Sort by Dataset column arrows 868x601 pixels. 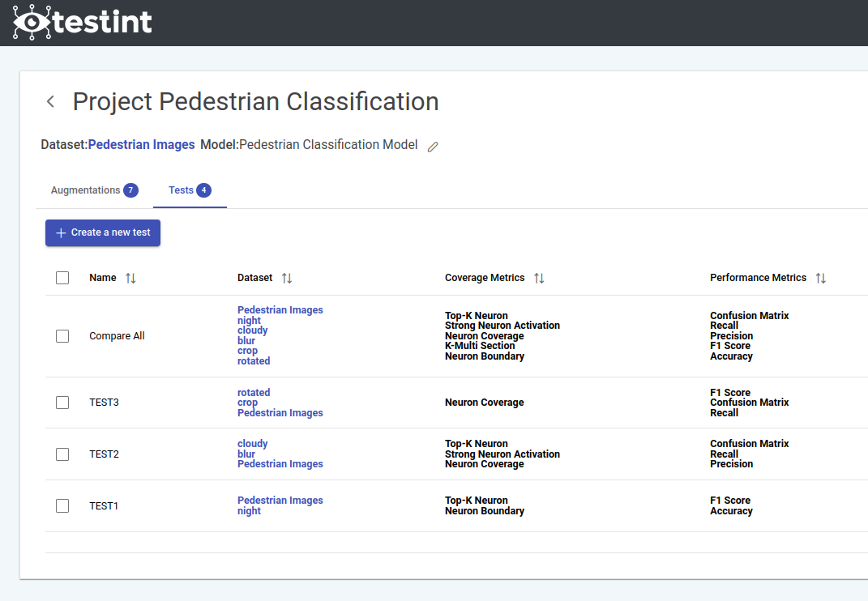point(286,278)
